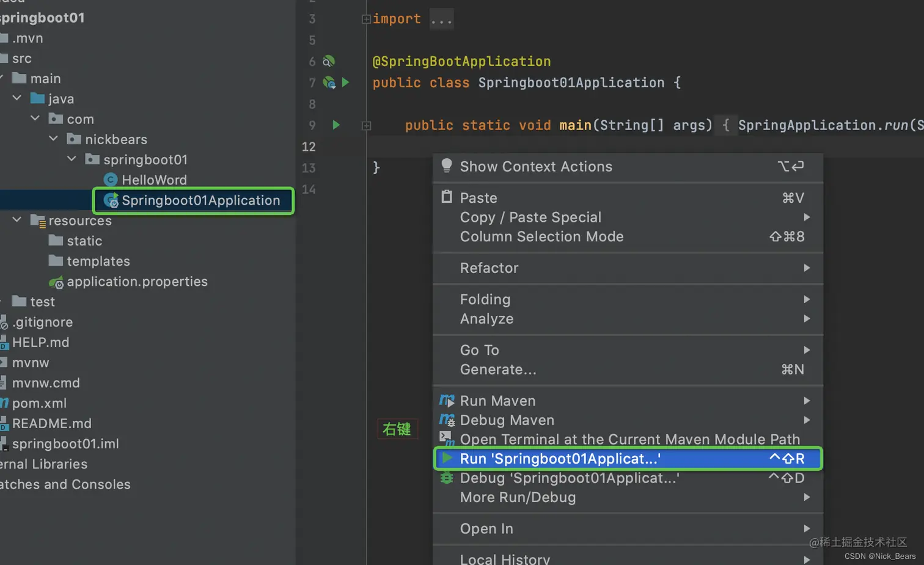Click the green play icon of Run 'Springboot01Applicat...'
924x565 pixels.
[447, 458]
